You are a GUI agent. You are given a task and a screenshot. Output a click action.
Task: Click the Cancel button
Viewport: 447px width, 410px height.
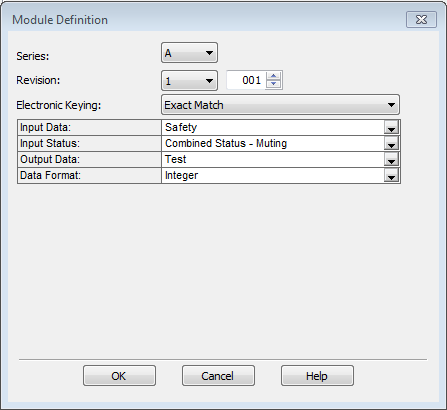[218, 376]
